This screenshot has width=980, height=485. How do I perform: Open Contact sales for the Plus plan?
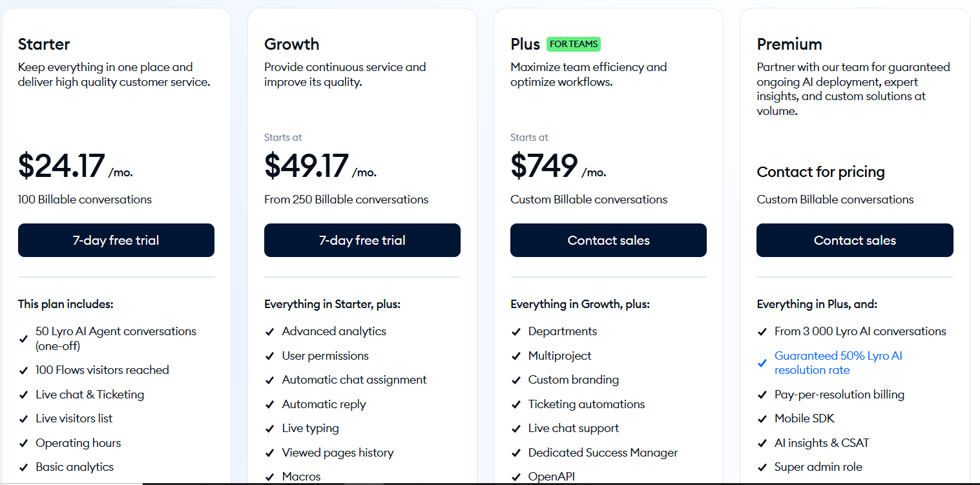[x=608, y=240]
